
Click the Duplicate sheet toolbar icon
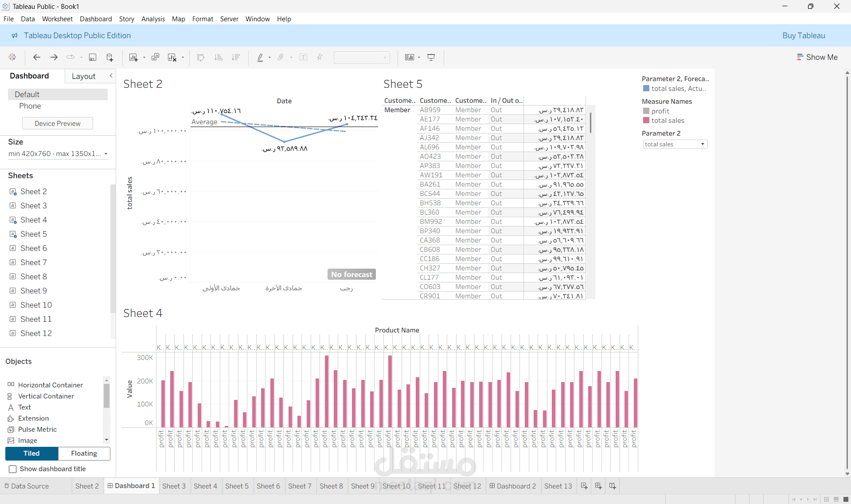coord(155,57)
